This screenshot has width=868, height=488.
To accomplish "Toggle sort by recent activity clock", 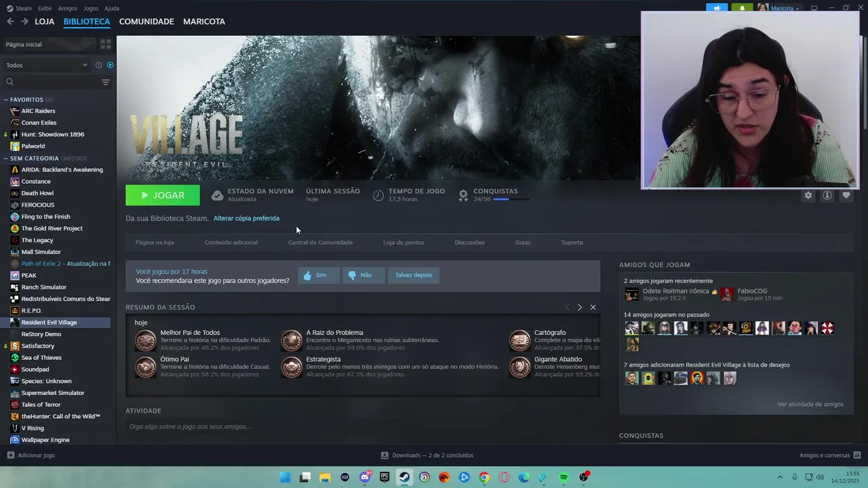I will click(x=98, y=65).
